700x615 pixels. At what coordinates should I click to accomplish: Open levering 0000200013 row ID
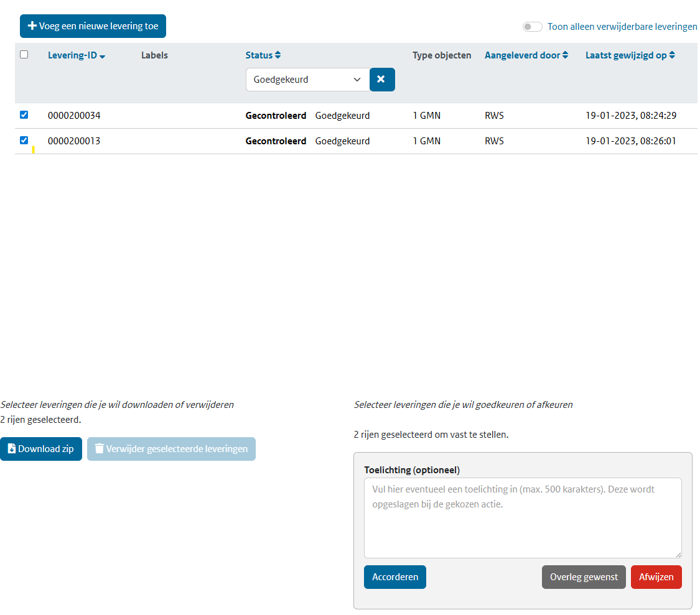(x=74, y=141)
